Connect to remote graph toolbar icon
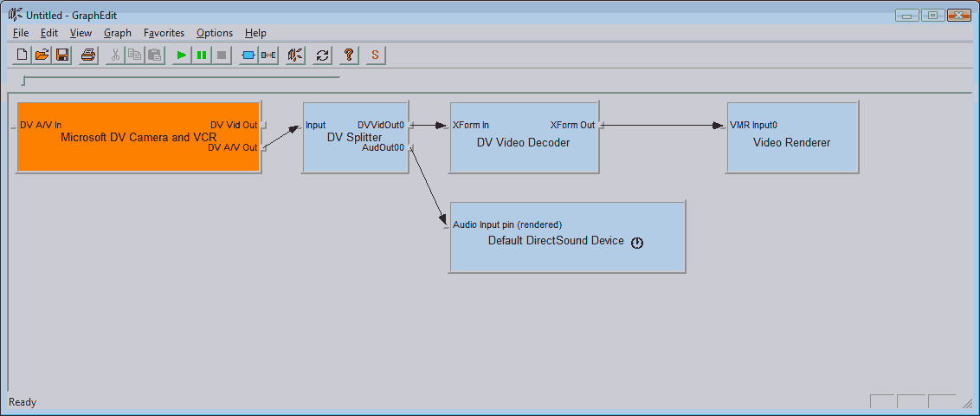This screenshot has width=980, height=416. 295,55
